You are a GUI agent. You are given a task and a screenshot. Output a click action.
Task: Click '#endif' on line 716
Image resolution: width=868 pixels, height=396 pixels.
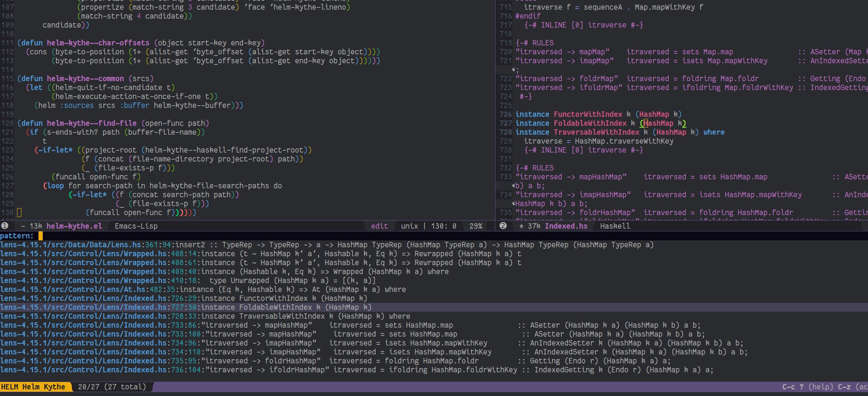coord(528,16)
